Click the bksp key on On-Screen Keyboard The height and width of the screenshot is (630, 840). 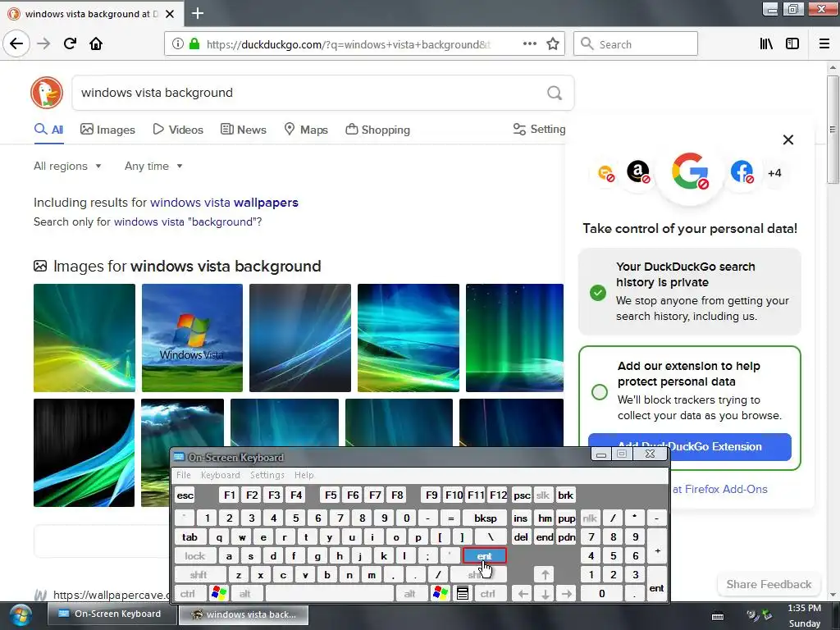coord(486,518)
